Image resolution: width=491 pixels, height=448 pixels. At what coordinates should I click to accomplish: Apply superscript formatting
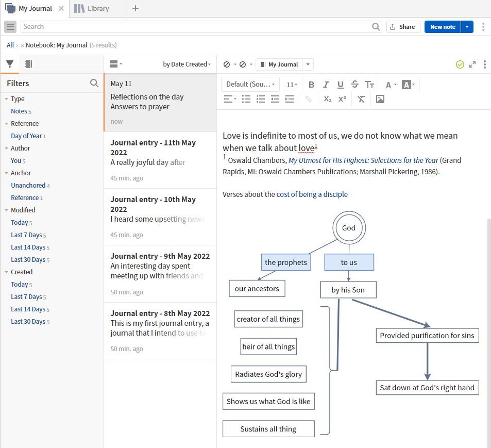point(342,99)
